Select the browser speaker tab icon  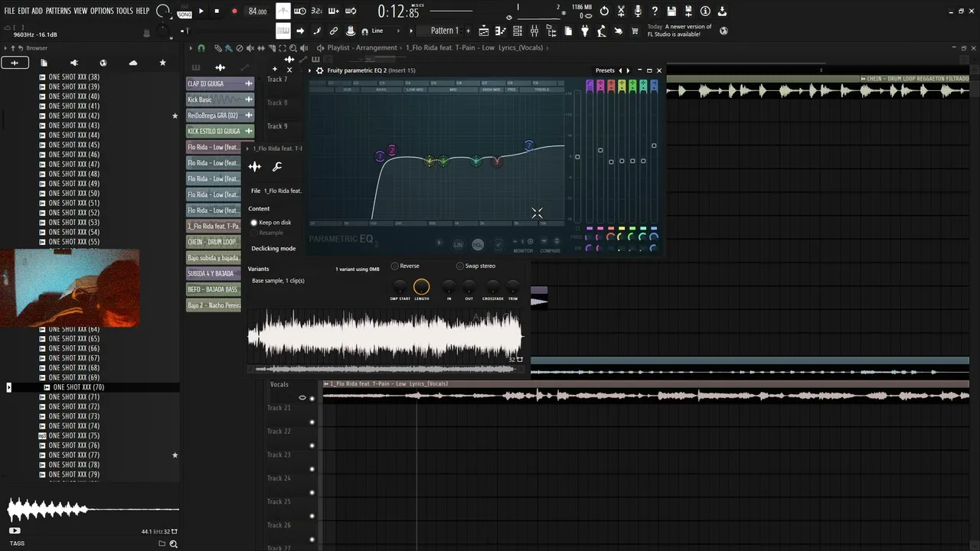click(73, 63)
